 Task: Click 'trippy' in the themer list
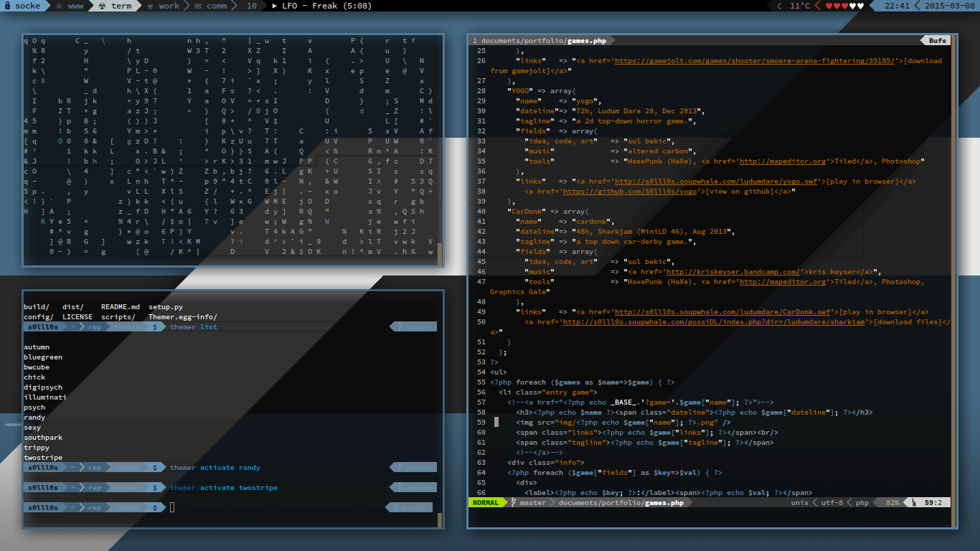[x=37, y=448]
